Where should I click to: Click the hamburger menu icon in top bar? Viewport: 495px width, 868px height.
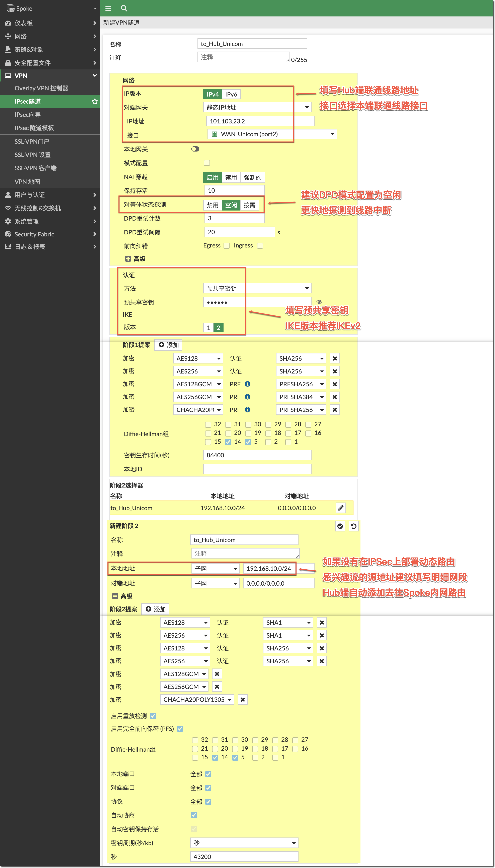coord(108,8)
